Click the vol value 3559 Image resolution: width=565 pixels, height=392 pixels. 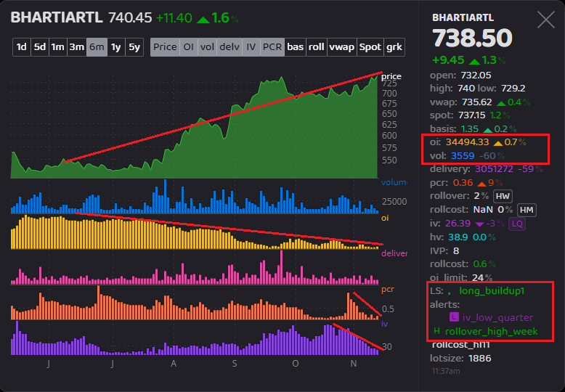click(x=463, y=155)
